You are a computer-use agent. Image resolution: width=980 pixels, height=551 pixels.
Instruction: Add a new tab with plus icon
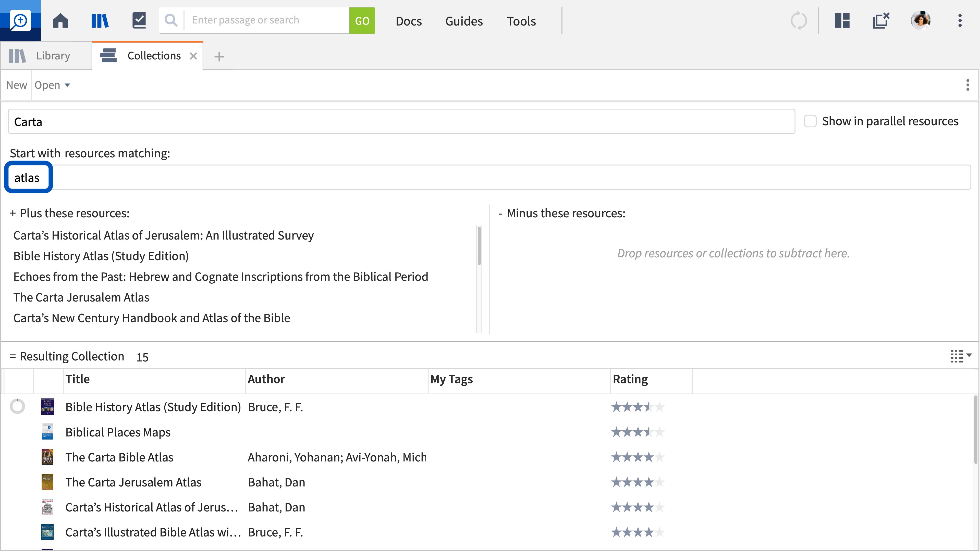(219, 57)
